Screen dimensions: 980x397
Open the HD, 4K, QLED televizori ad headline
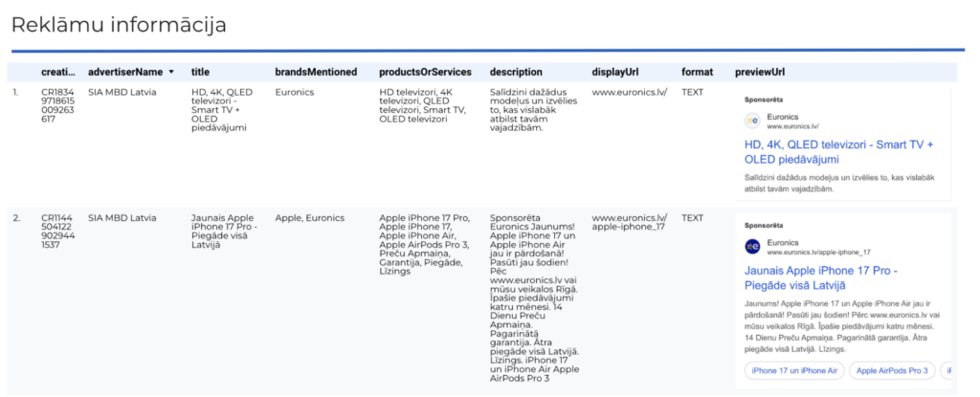838,152
